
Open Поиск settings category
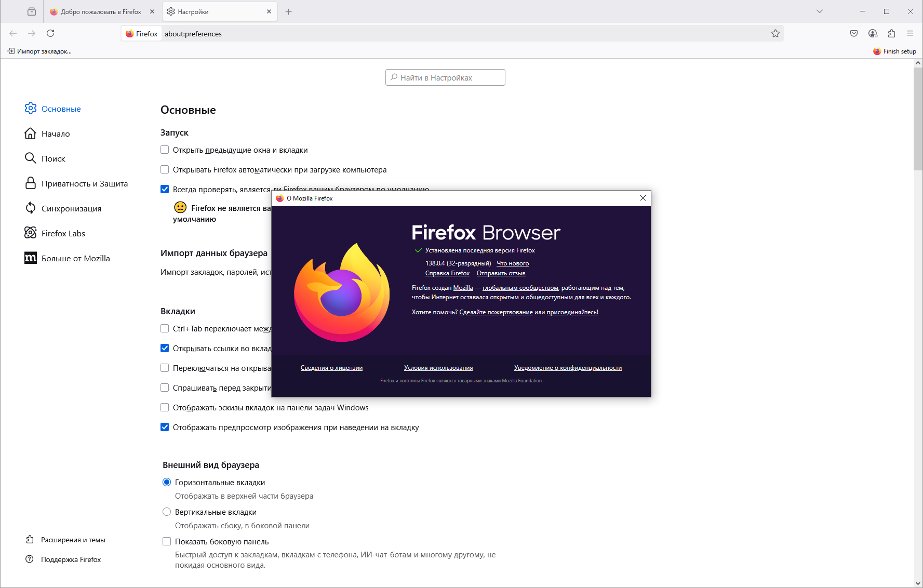45,158
